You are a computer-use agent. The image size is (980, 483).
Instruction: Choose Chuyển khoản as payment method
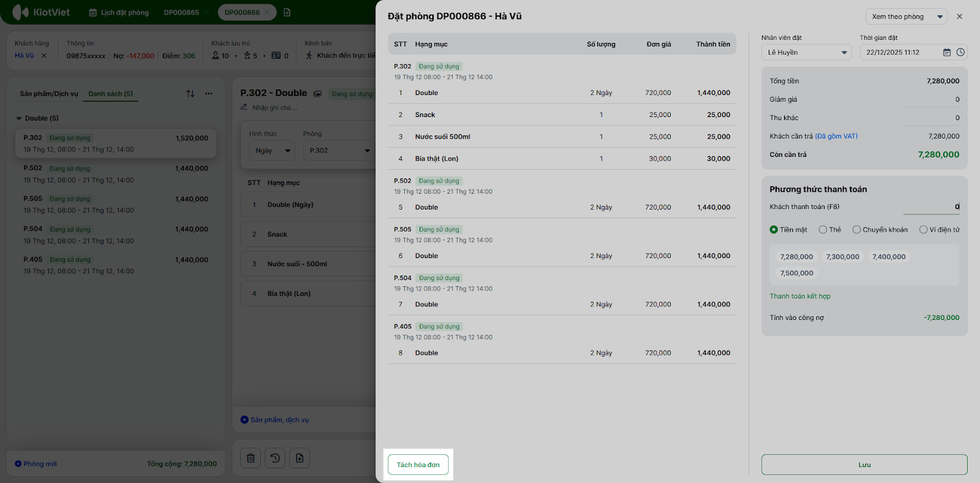(x=857, y=230)
